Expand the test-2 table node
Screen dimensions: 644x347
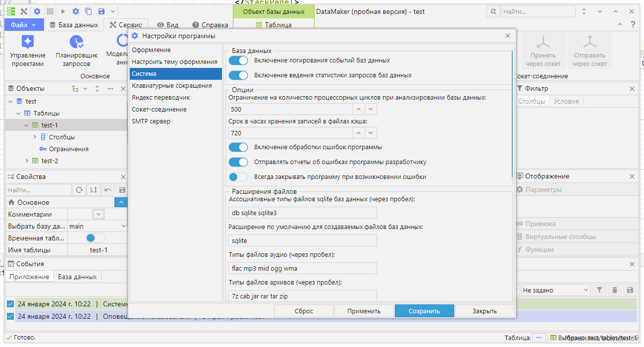coord(27,161)
